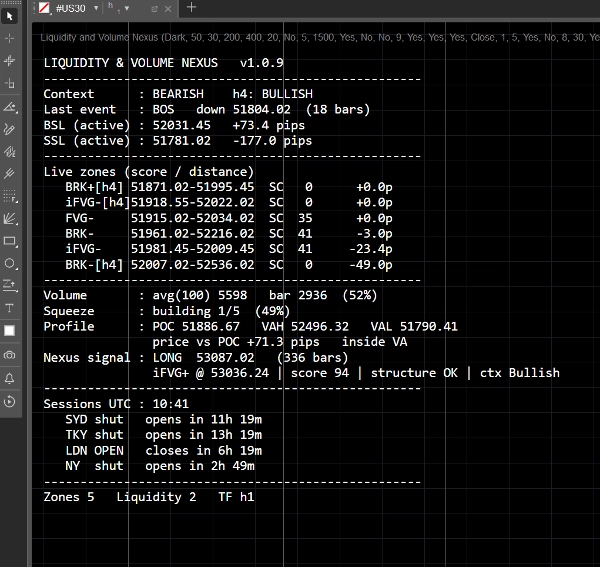
Task: Click the BRK- 51961.02-52216.02 zone row
Action: click(x=229, y=233)
